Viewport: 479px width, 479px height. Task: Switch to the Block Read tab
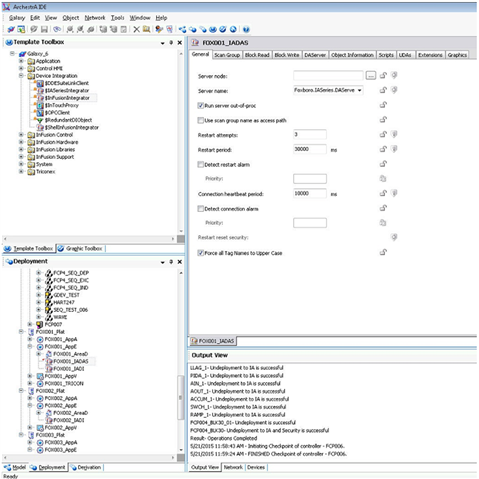click(257, 55)
